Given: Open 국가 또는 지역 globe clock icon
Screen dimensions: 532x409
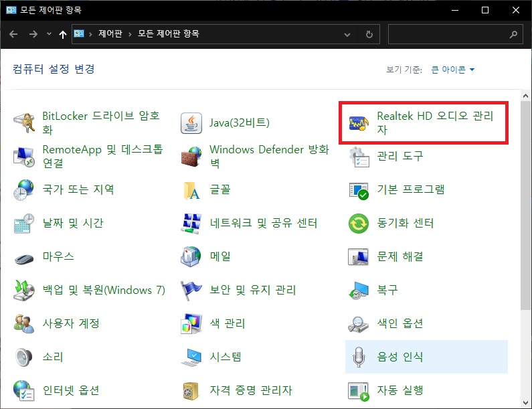Looking at the screenshot, I should point(23,189).
